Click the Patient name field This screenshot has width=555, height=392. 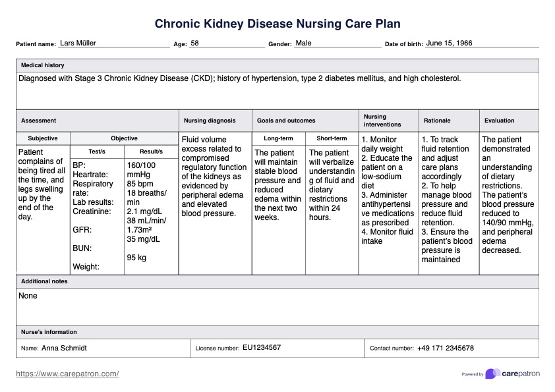point(113,43)
